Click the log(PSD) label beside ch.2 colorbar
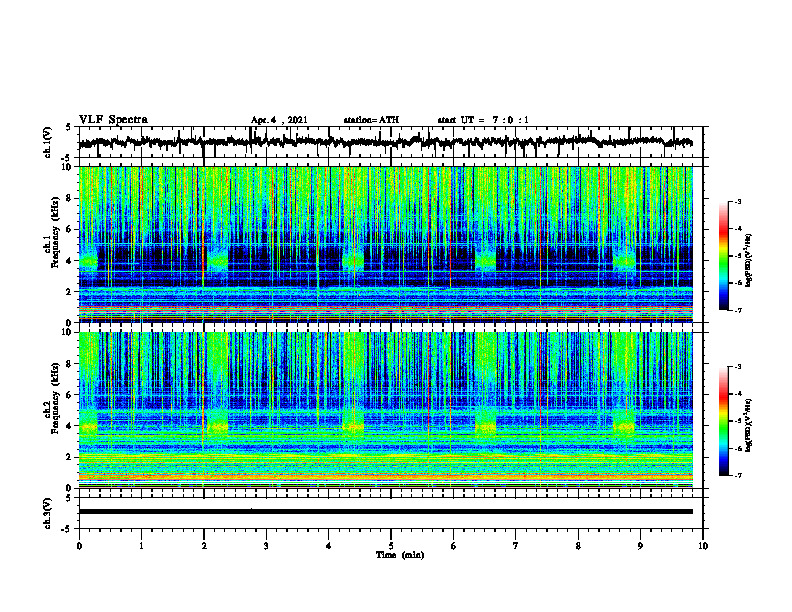 click(x=749, y=425)
